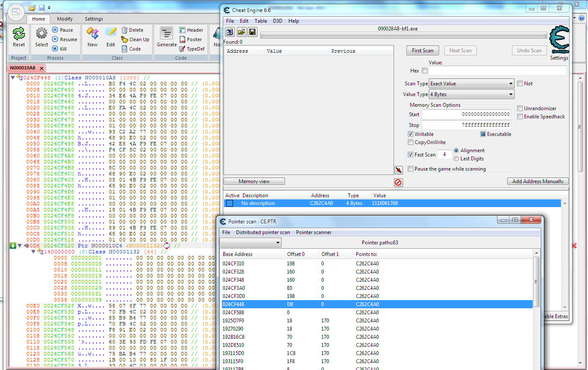Check the CopyOnWrite checkbox
Screen dimensions: 588x370
click(410, 142)
